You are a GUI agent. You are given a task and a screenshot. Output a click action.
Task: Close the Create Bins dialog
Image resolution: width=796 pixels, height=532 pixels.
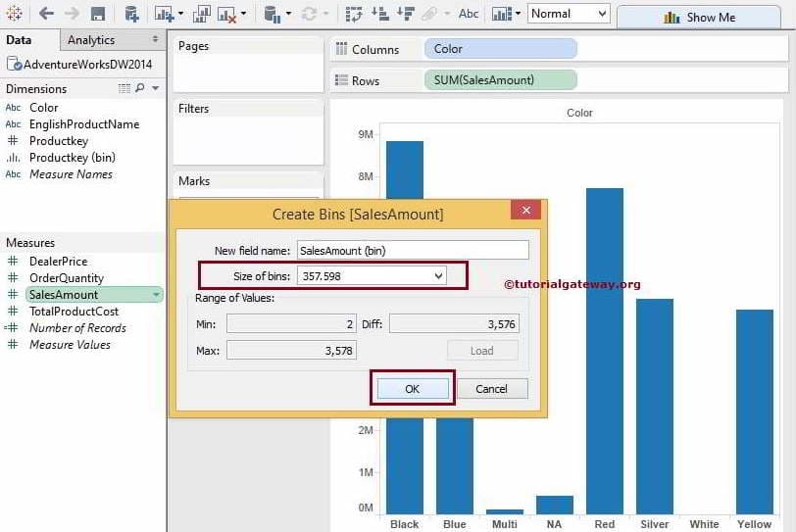[x=525, y=210]
